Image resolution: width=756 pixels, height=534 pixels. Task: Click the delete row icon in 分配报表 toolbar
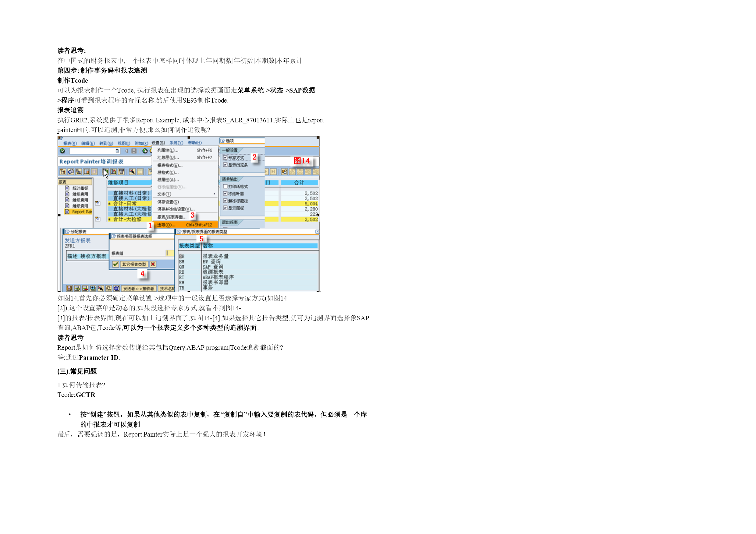(x=85, y=289)
